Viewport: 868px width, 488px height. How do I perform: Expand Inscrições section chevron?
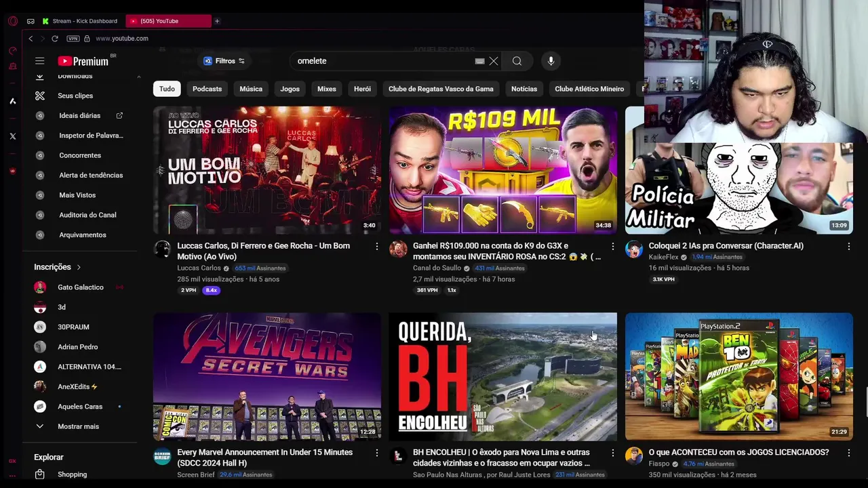79,267
